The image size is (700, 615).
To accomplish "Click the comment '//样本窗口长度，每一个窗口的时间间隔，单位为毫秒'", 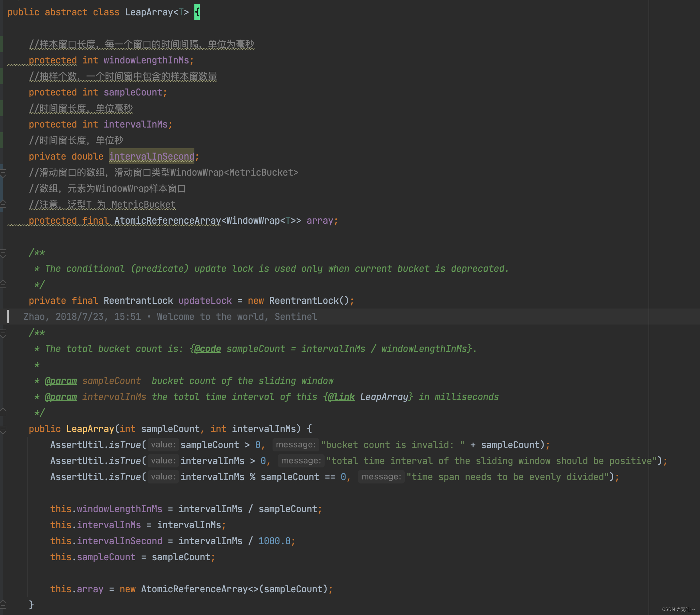I will coord(142,44).
